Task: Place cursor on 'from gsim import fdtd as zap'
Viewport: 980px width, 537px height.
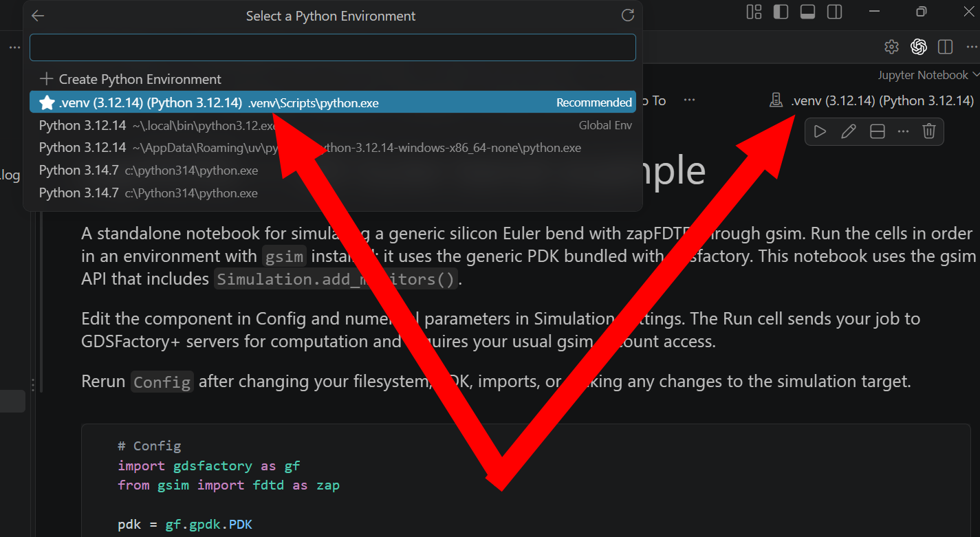Action: 228,485
